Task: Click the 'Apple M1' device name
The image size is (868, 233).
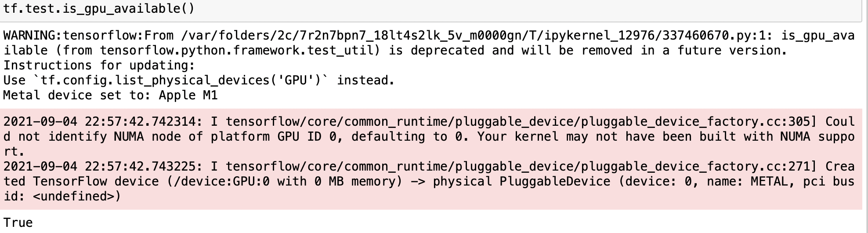Action: point(188,95)
